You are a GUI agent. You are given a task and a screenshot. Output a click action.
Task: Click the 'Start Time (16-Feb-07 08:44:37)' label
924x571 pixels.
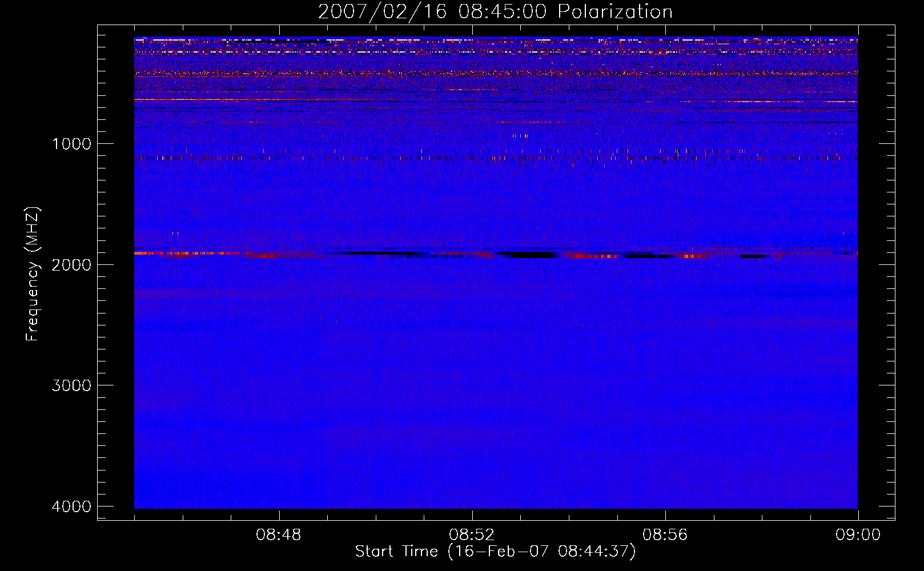coord(495,552)
